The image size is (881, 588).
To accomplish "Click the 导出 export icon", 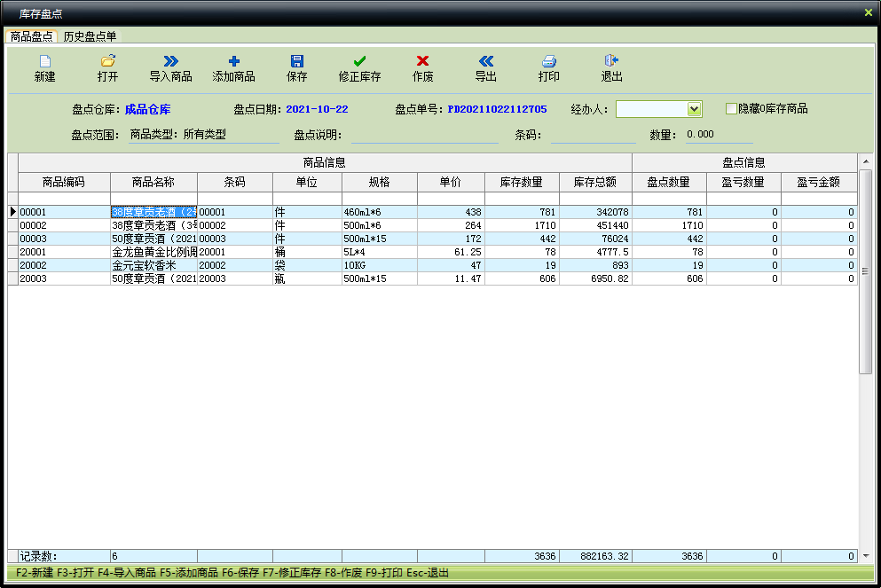I will tap(486, 60).
